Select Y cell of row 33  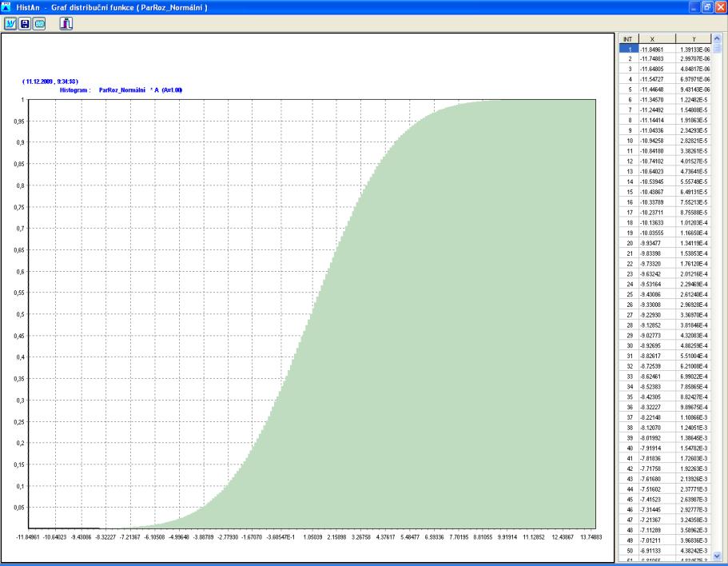pyautogui.click(x=694, y=377)
